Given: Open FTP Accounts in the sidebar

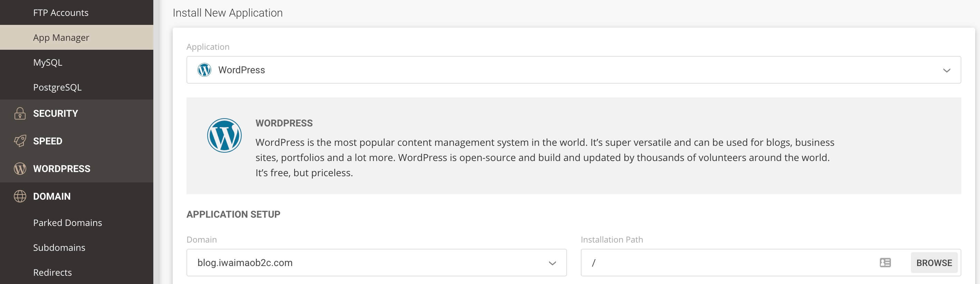Looking at the screenshot, I should point(60,12).
